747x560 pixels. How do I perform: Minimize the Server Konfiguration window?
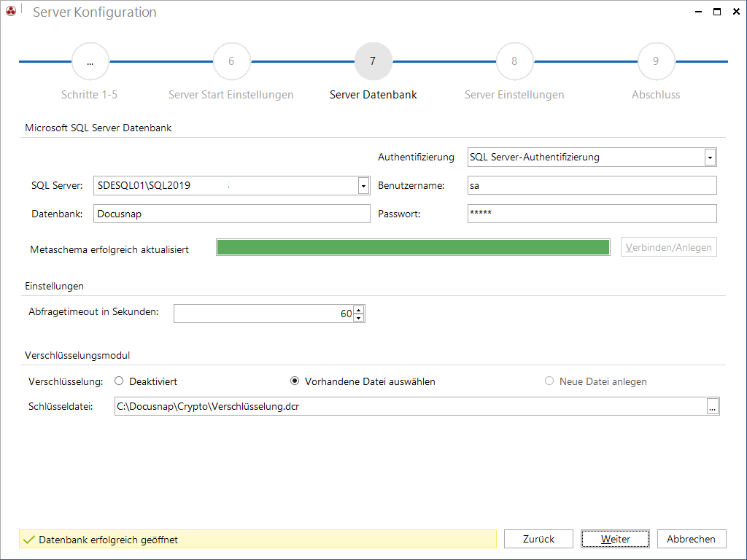coord(698,12)
